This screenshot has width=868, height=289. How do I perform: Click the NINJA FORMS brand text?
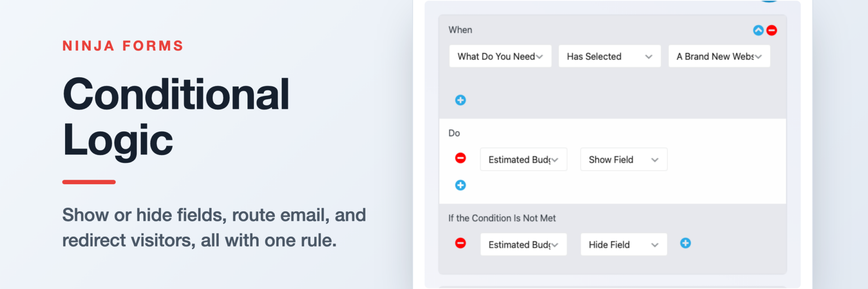pyautogui.click(x=123, y=46)
